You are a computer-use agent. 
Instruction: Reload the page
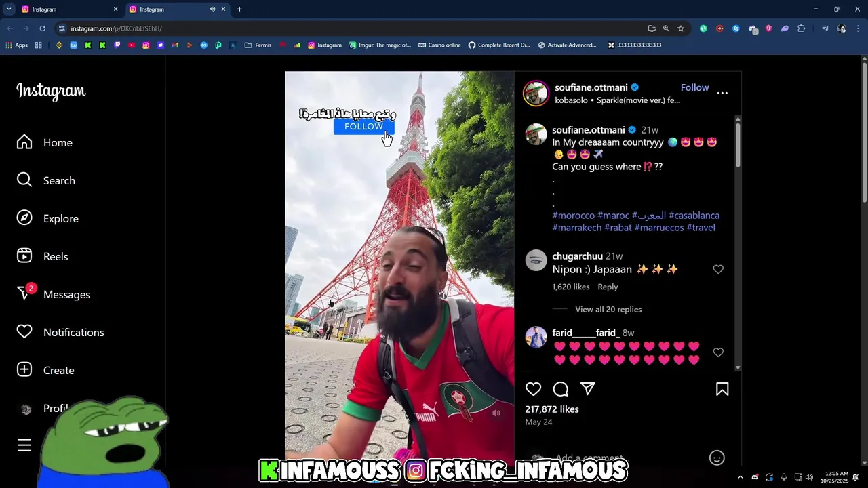[42, 28]
